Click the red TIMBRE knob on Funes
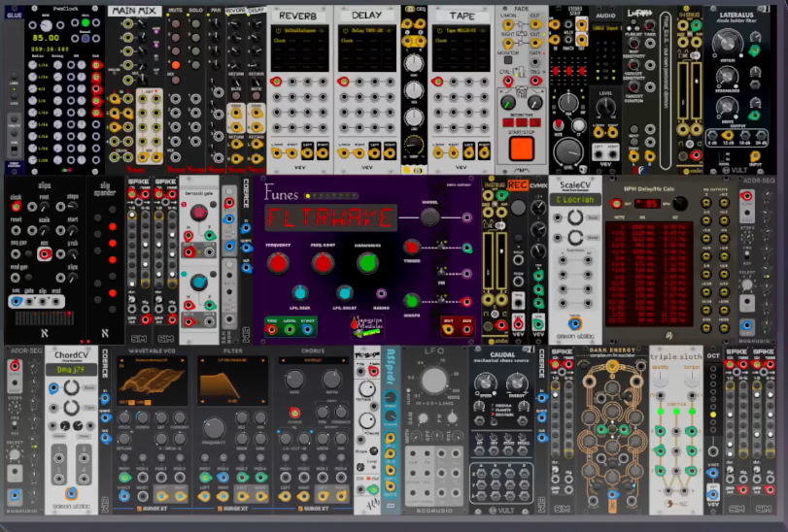This screenshot has width=788, height=532. pos(412,247)
